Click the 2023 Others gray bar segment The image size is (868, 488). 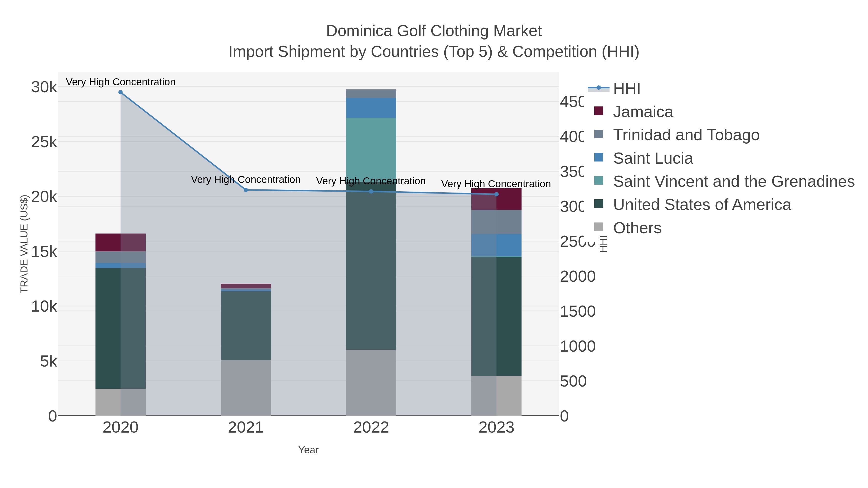coord(496,396)
